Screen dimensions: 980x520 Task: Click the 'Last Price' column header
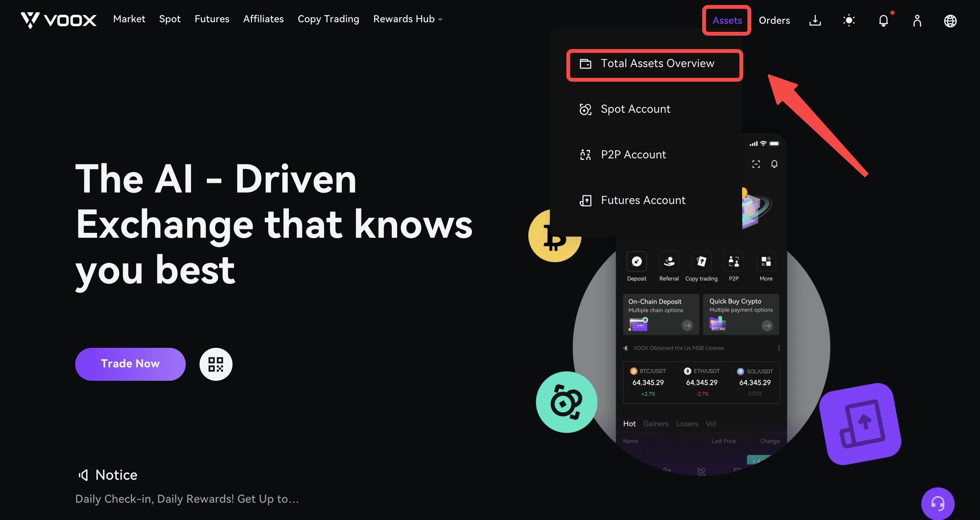tap(724, 441)
